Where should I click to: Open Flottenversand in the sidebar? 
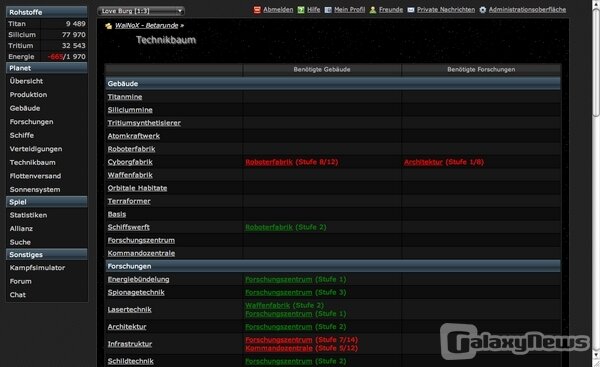(x=35, y=176)
